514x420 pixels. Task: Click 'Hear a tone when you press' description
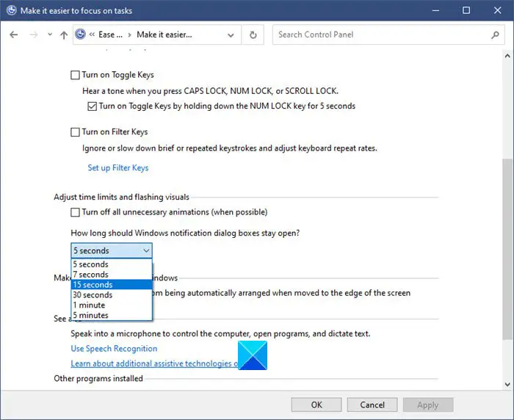[x=210, y=91]
